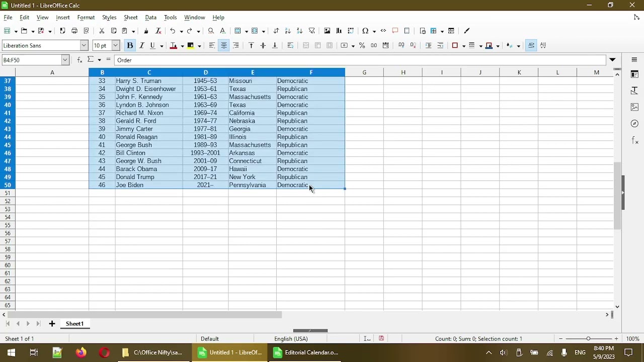The height and width of the screenshot is (362, 644).
Task: Click the Split Window icon
Action: 451,31
